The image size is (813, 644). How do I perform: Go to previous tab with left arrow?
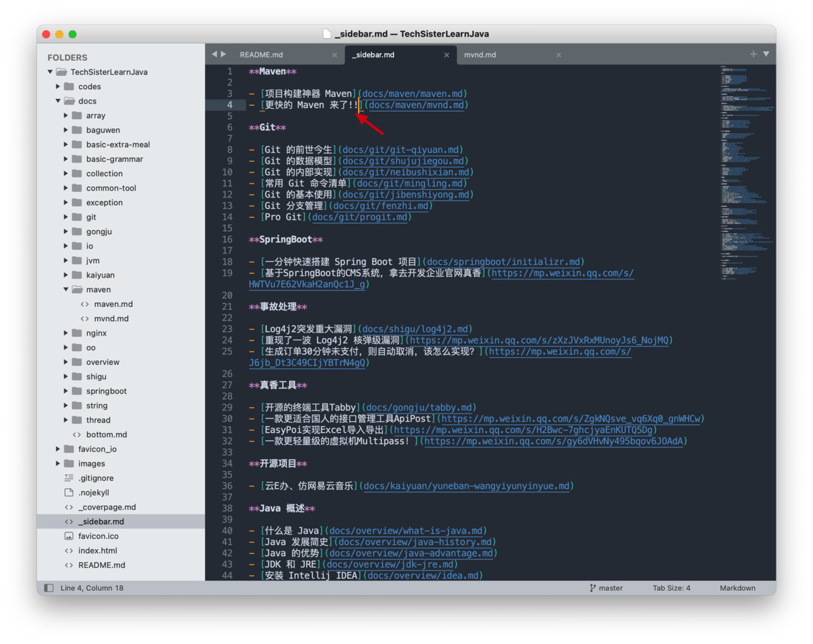214,54
